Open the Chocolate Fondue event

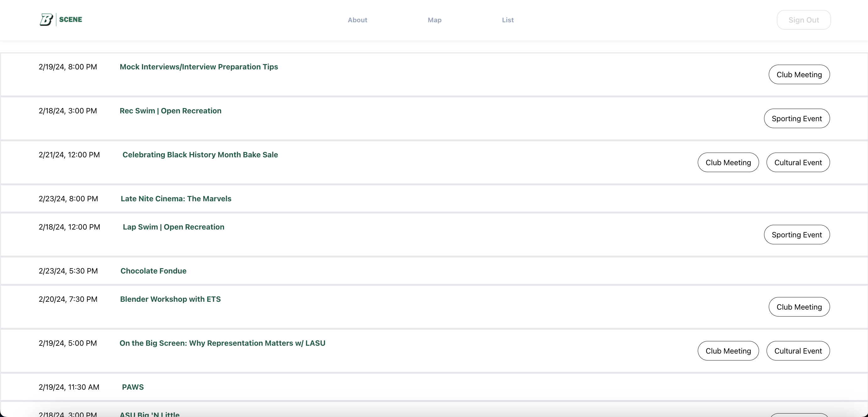coord(153,271)
